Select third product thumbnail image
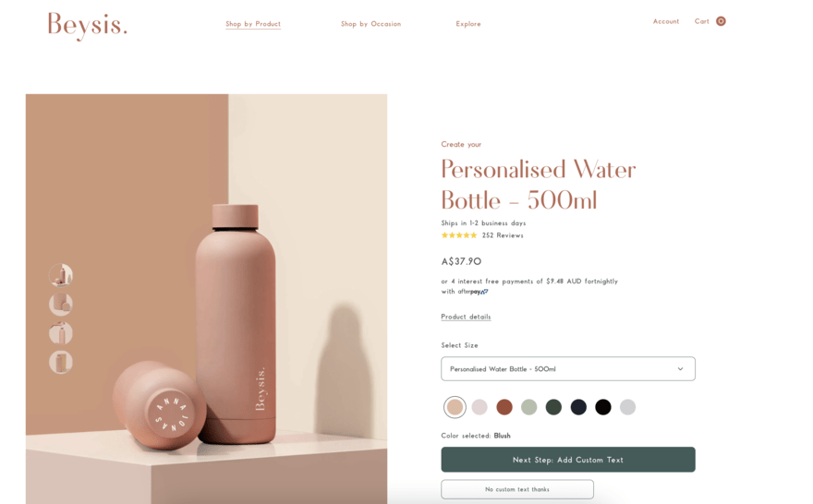The image size is (813, 504). coord(61,333)
